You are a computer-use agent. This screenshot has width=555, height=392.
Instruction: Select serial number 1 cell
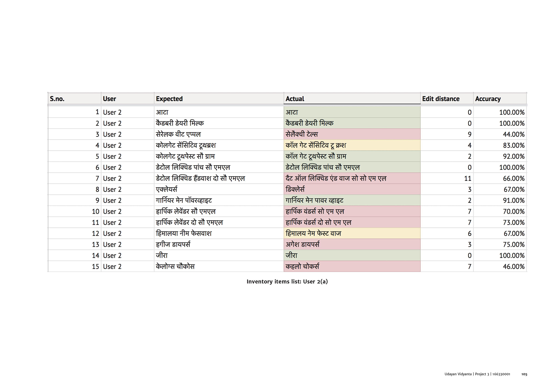click(97, 112)
